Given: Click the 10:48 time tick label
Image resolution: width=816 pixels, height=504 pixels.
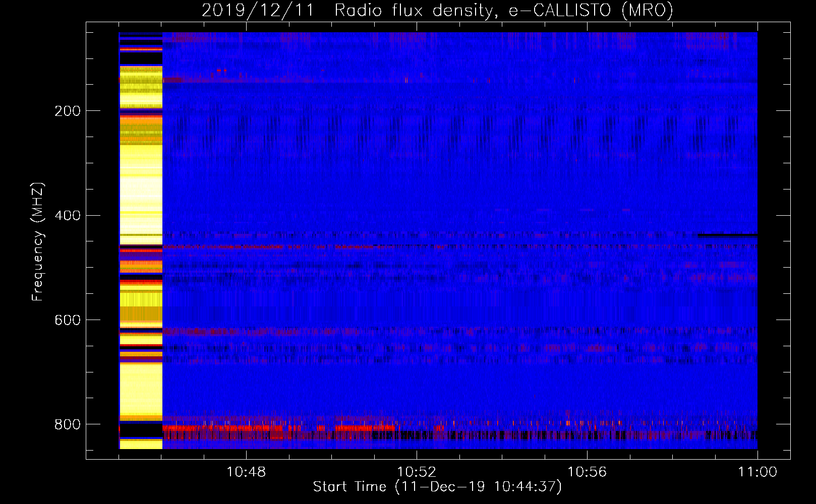Looking at the screenshot, I should click(x=246, y=472).
